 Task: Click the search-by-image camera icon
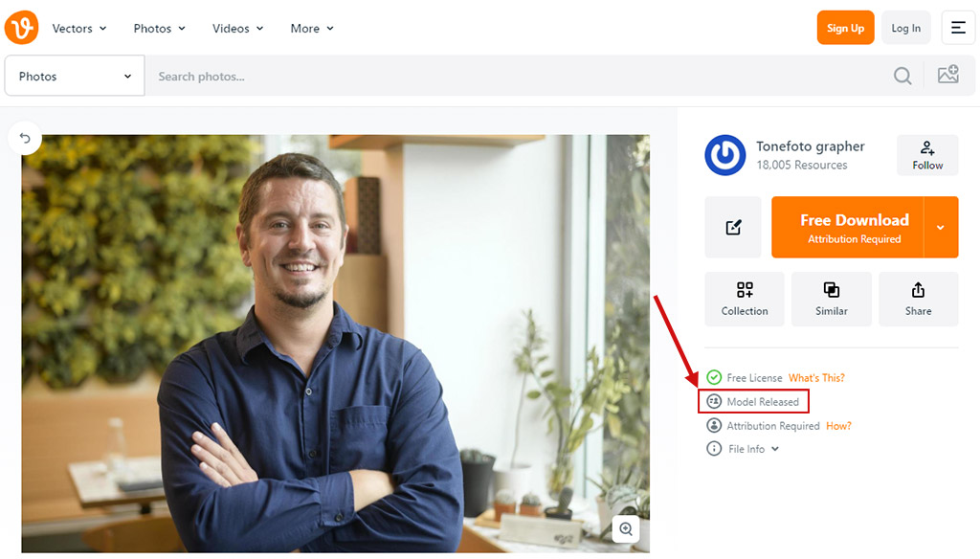click(x=948, y=74)
